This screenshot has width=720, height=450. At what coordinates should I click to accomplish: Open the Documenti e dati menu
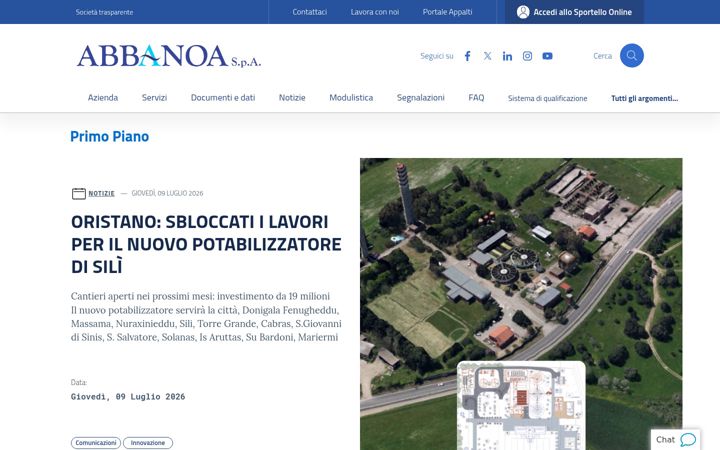[x=223, y=98]
